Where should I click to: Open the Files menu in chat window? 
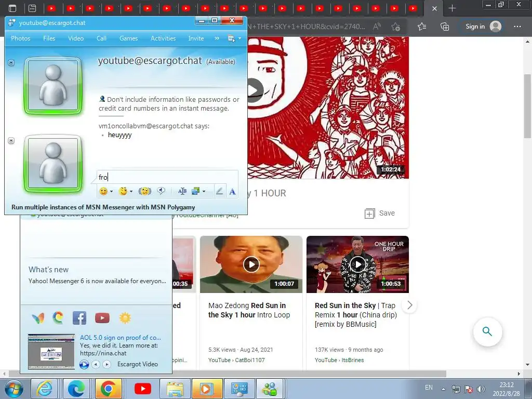tap(49, 38)
